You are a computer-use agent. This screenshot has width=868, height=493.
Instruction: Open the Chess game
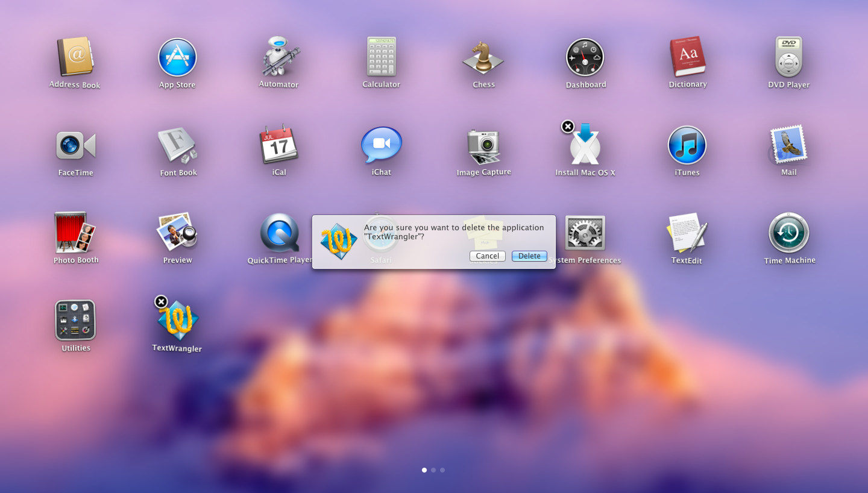click(483, 57)
